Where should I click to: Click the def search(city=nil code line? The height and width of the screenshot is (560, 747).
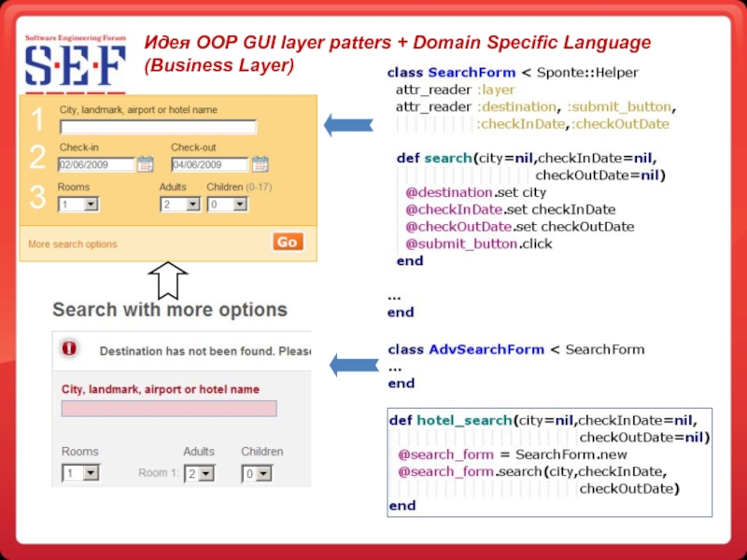point(527,158)
